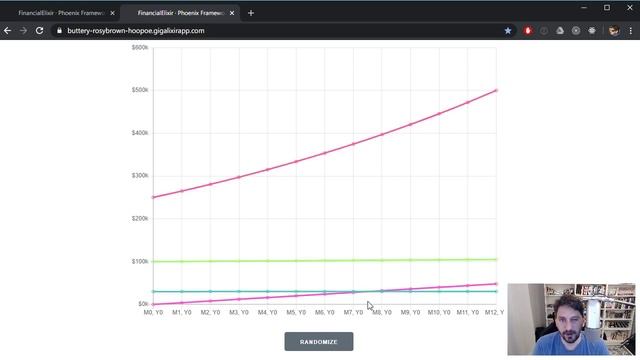Click the $300k y-axis label
This screenshot has height=360, width=640.
tap(140, 176)
